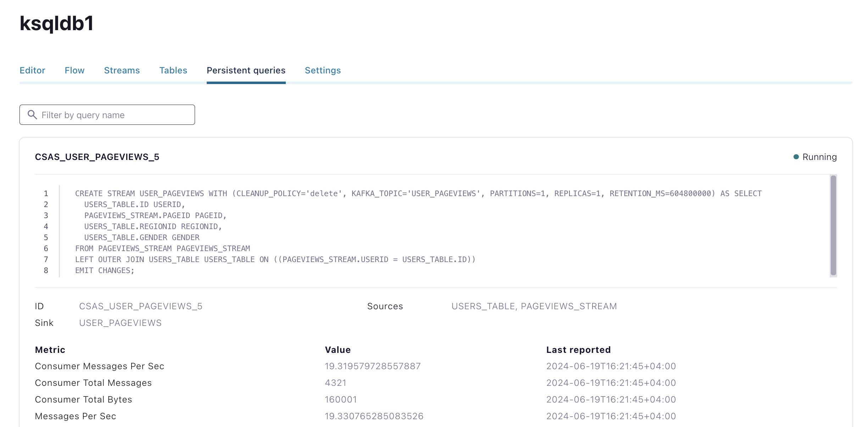The width and height of the screenshot is (868, 427).
Task: Select the query name filter input field
Action: [x=107, y=115]
